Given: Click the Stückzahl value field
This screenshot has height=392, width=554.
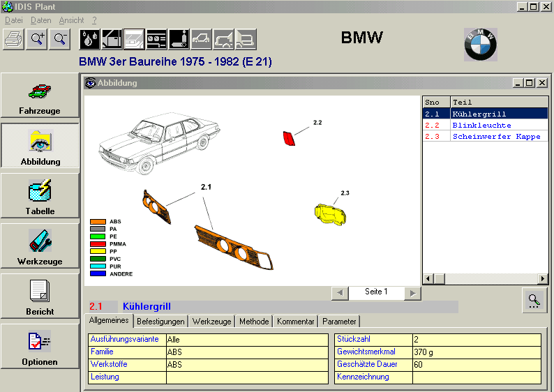Looking at the screenshot, I should [x=477, y=340].
